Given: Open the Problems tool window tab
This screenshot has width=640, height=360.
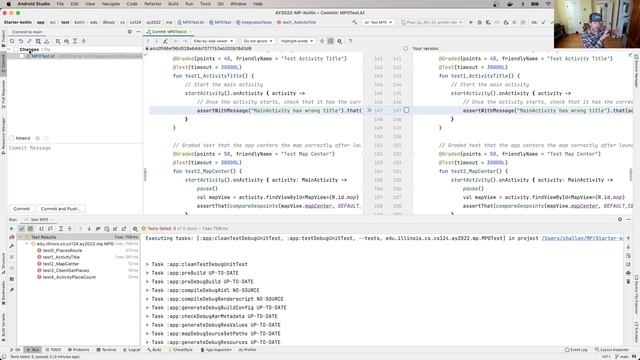Looking at the screenshot, I should click(78, 350).
